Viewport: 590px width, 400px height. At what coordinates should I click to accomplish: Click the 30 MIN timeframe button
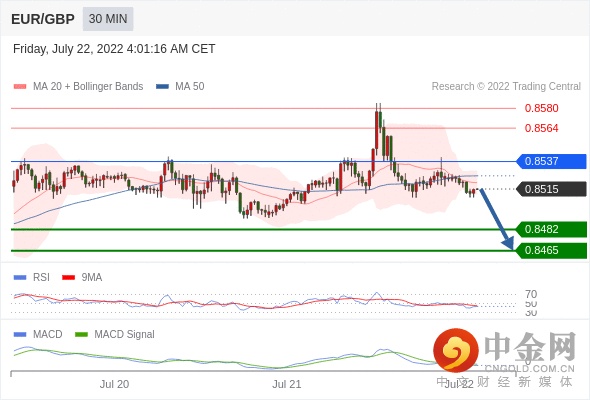pos(108,18)
